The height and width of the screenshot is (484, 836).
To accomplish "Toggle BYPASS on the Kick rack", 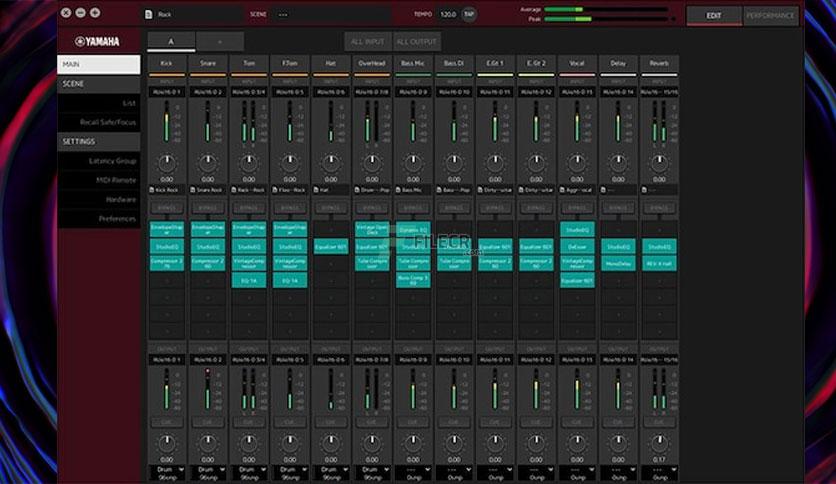I will tap(167, 208).
